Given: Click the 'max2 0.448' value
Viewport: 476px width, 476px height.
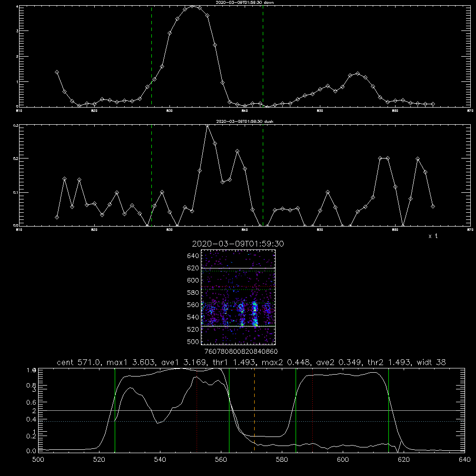Looking at the screenshot, I should (286, 362).
